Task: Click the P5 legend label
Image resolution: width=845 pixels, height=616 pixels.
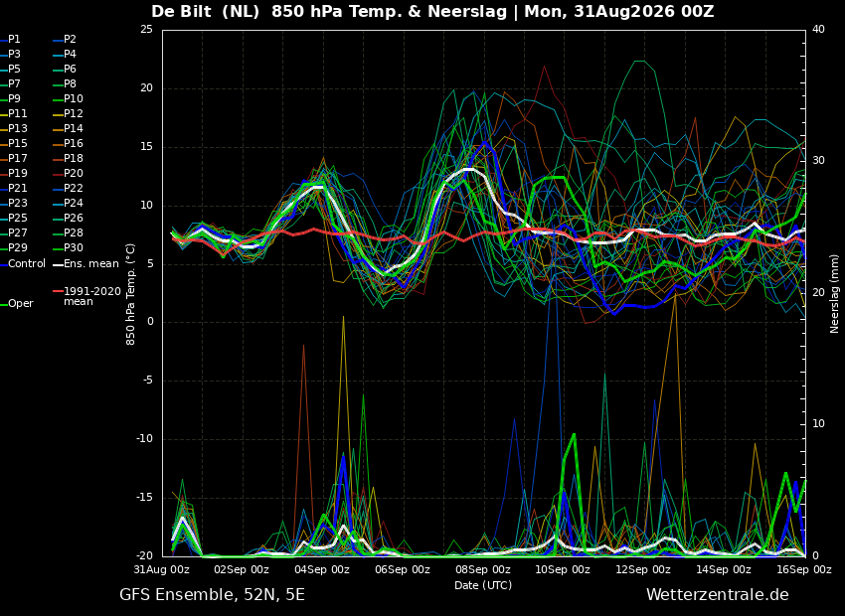Action: point(14,69)
